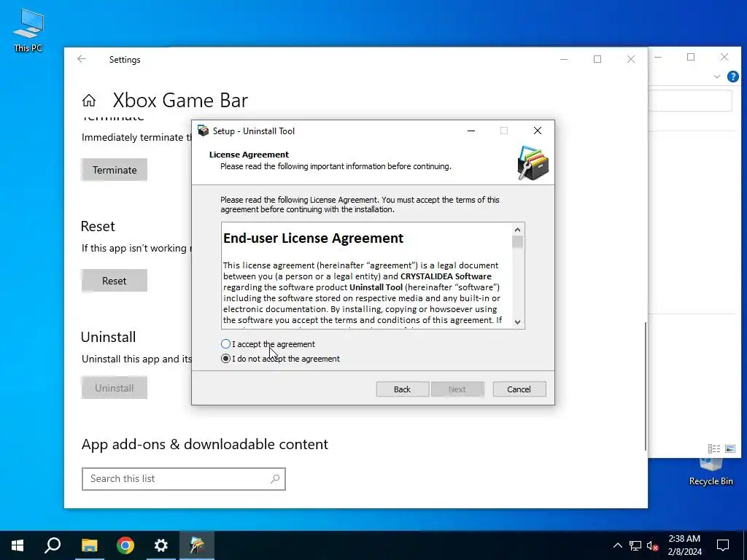Click the magnifier icon in add-ons search
Image resolution: width=747 pixels, height=560 pixels.
[275, 479]
